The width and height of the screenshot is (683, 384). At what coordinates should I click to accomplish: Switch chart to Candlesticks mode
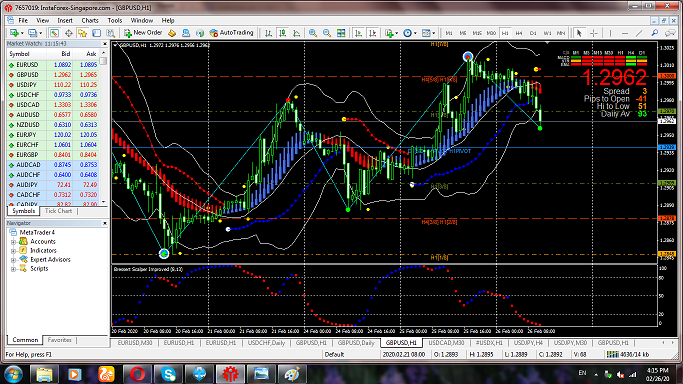point(282,33)
